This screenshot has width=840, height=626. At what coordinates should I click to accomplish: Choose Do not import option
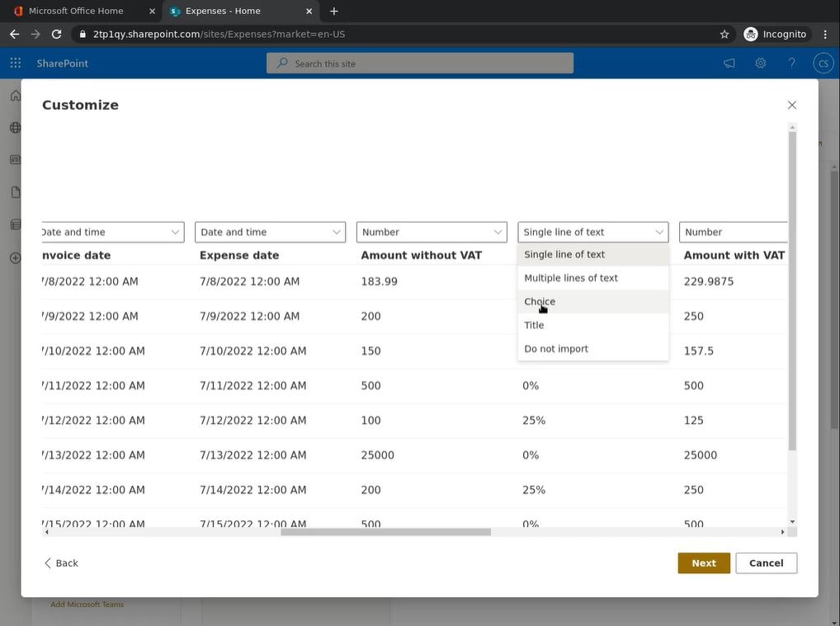click(556, 349)
